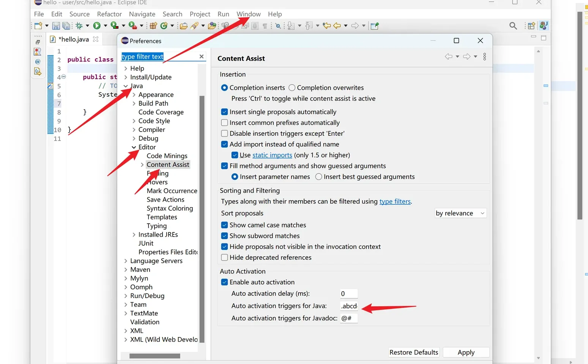
Task: Select the 'Completion inserts' radio button
Action: (224, 88)
